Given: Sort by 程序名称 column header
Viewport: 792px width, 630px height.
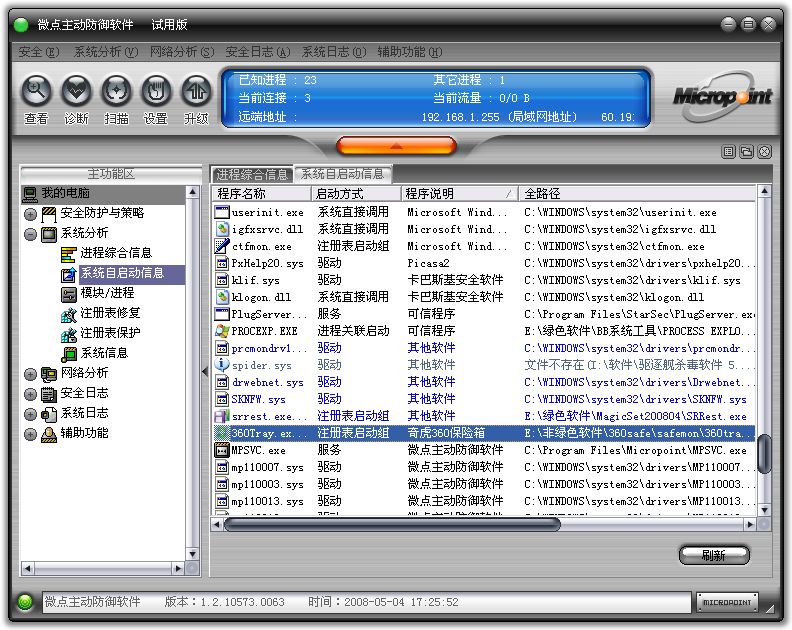Looking at the screenshot, I should click(x=262, y=193).
